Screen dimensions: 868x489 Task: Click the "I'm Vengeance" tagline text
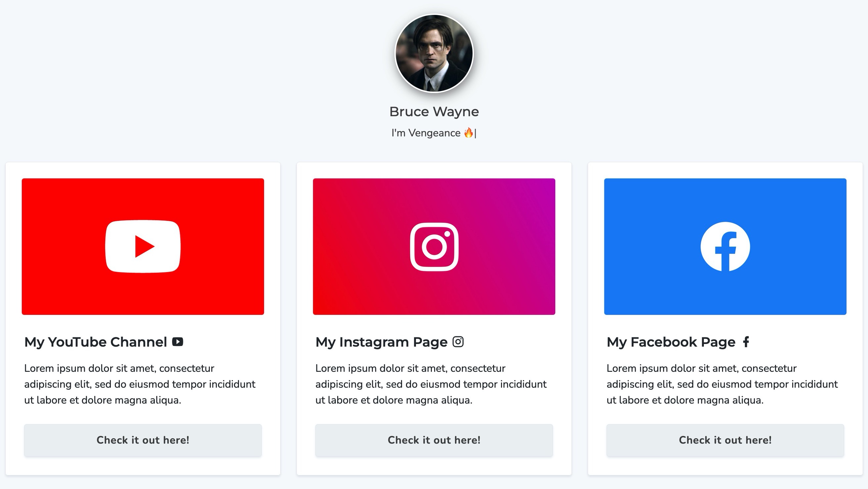(426, 133)
